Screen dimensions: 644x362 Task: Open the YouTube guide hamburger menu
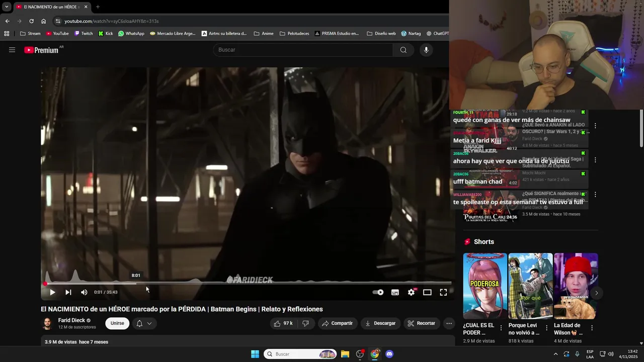(12, 50)
